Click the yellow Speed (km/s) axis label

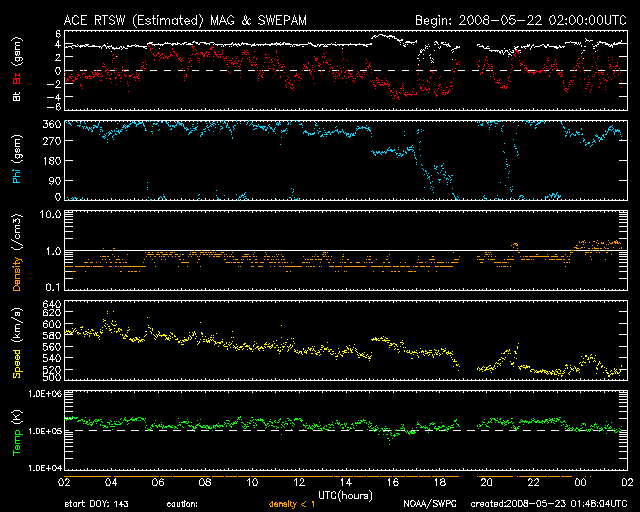tap(17, 342)
